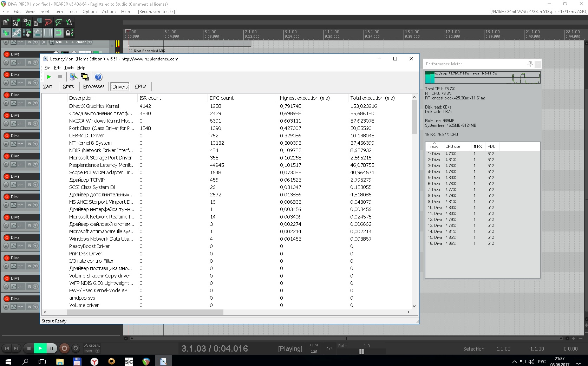Open volume control in system tray

coord(531,361)
